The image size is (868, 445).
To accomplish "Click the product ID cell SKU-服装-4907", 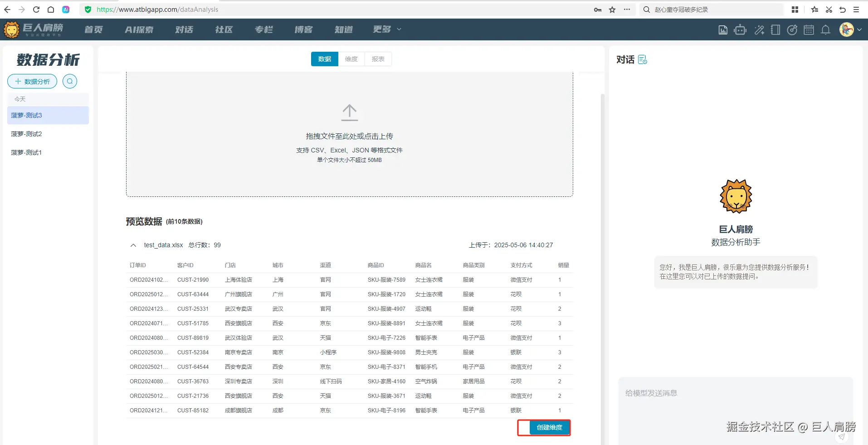I will click(386, 309).
